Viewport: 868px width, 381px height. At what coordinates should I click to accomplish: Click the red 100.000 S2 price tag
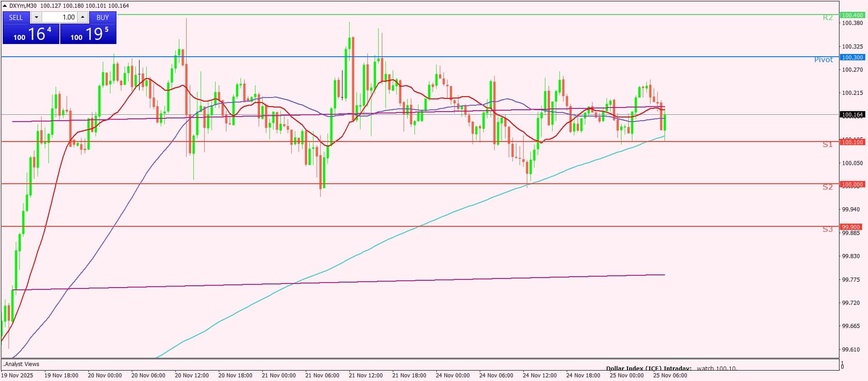[852, 184]
